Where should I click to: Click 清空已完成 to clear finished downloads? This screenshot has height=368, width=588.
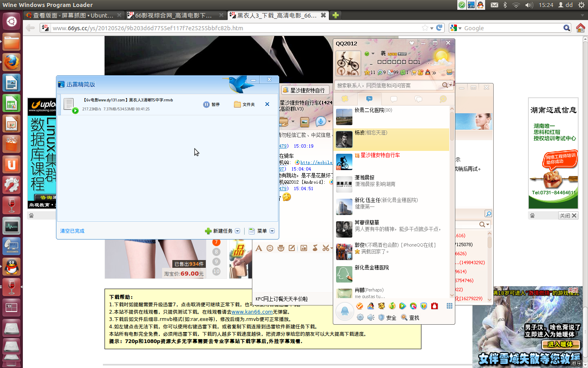[x=72, y=231]
